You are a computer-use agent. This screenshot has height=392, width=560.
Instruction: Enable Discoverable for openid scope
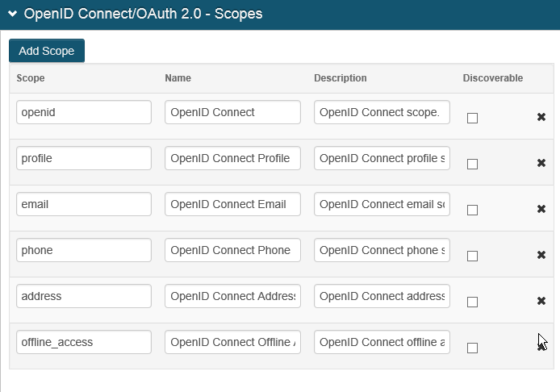[473, 118]
